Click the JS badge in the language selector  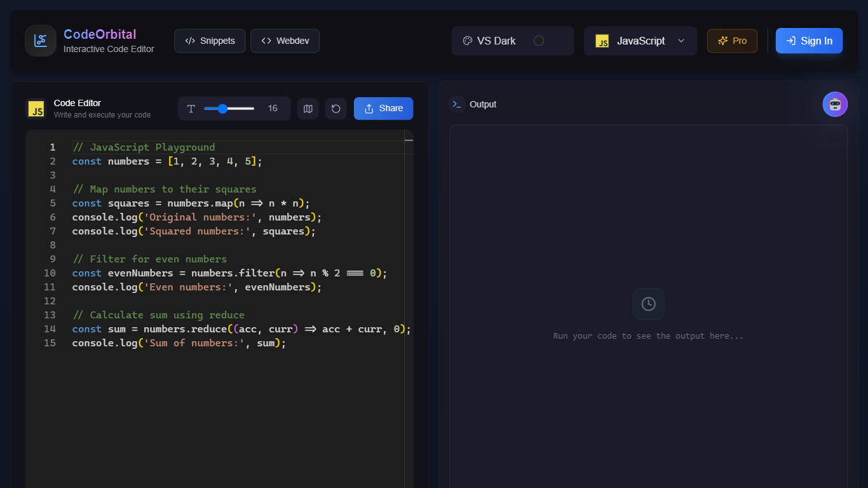[x=602, y=41]
